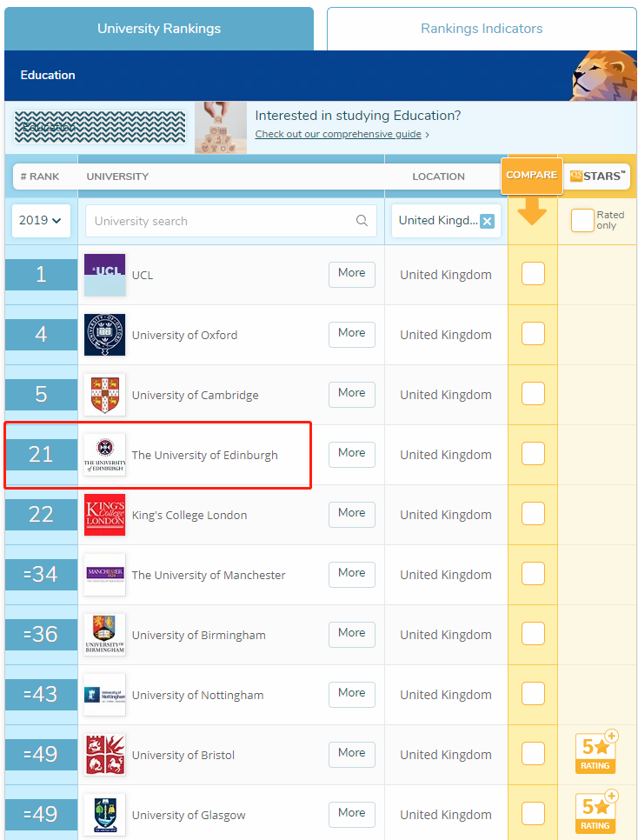Viewport: 638px width, 840px height.
Task: Click the University of Cambridge crest icon
Action: coord(104,395)
